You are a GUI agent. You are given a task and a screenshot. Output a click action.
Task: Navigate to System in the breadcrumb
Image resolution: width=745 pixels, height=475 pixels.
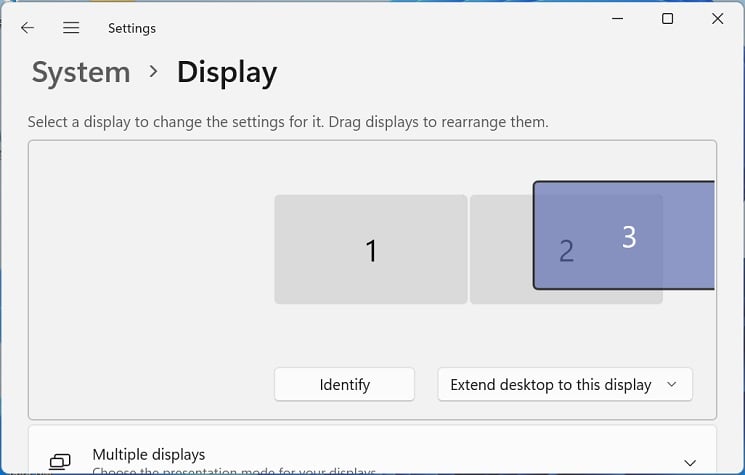point(81,73)
